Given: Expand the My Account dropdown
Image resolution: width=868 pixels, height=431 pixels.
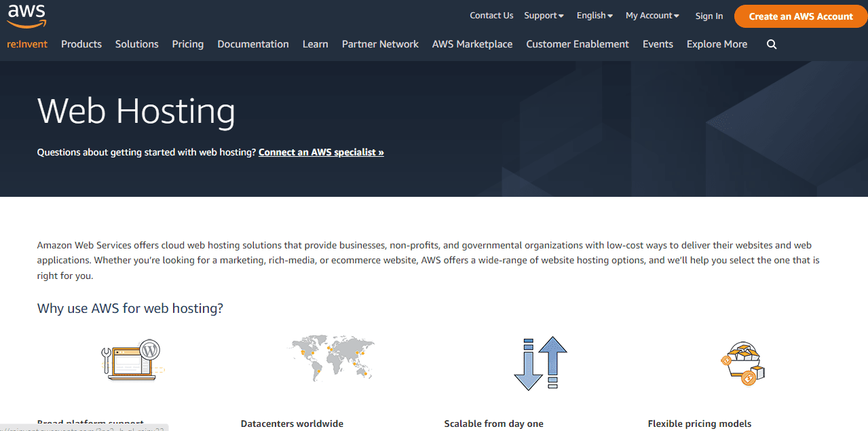Looking at the screenshot, I should (652, 16).
